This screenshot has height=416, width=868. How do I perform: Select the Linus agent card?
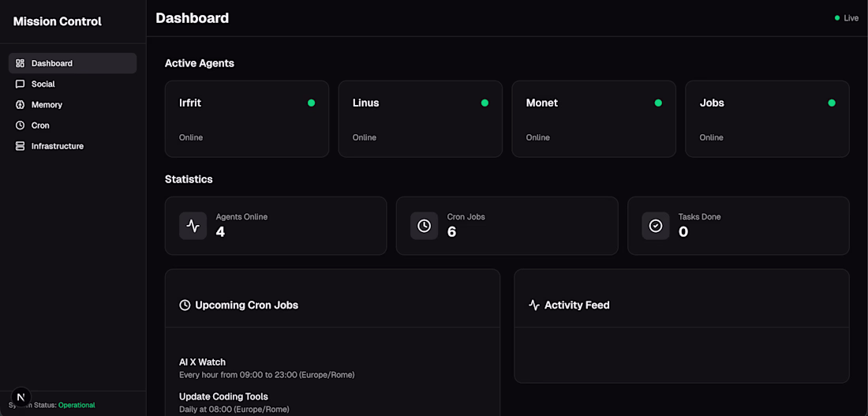(x=421, y=118)
